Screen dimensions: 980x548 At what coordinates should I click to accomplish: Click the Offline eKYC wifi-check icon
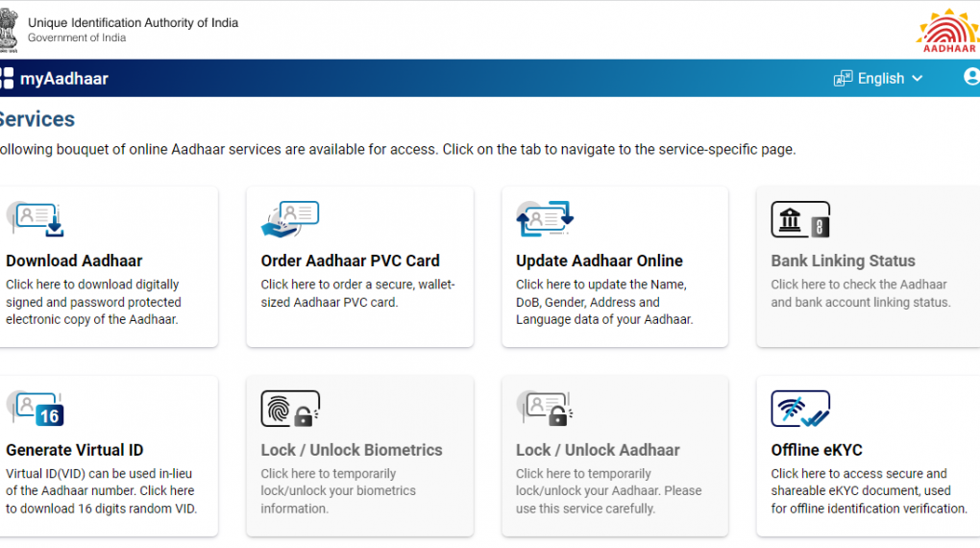coord(800,409)
